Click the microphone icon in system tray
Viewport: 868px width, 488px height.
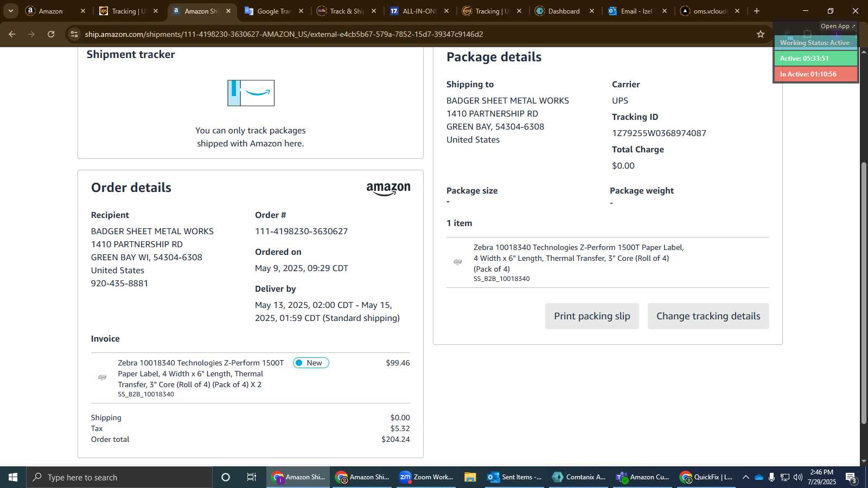[771, 477]
